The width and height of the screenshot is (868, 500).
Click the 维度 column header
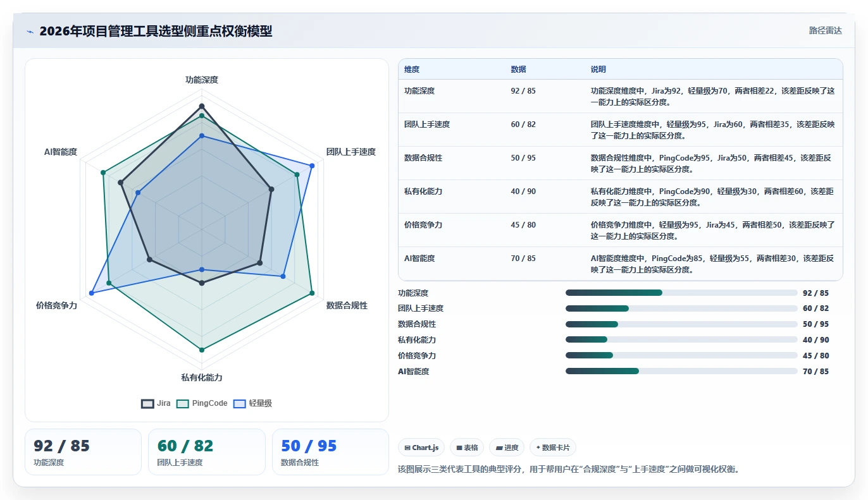click(412, 70)
